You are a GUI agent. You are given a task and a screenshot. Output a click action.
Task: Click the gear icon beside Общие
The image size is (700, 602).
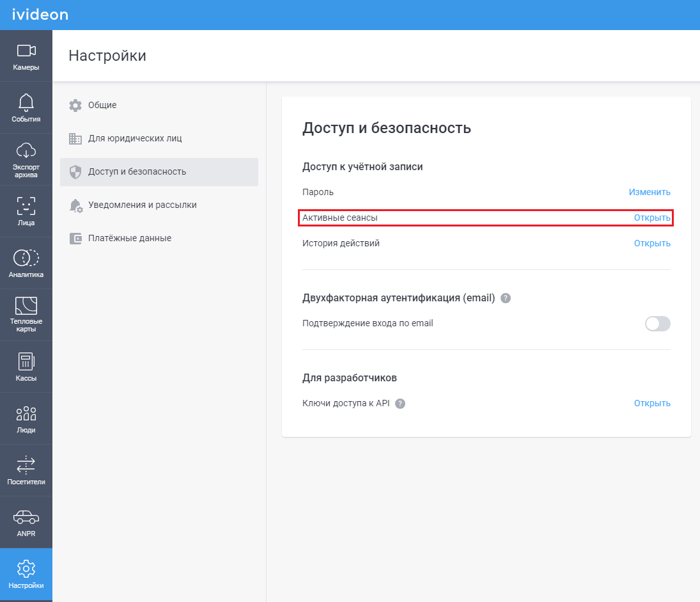[75, 106]
